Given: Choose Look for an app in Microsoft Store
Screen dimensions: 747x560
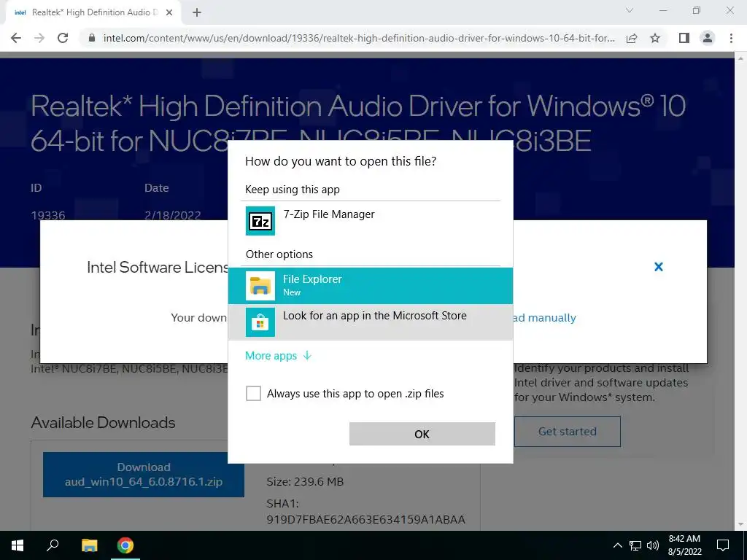Looking at the screenshot, I should pyautogui.click(x=371, y=322).
